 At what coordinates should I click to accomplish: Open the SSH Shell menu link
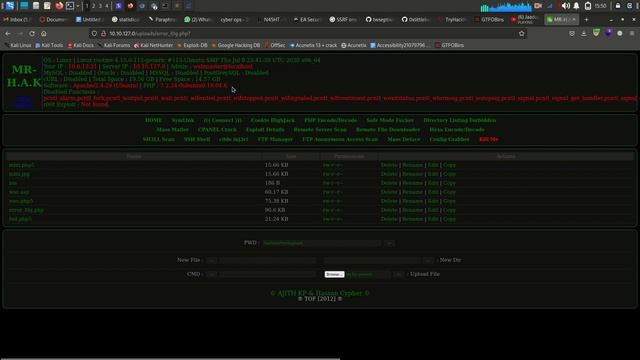197,139
